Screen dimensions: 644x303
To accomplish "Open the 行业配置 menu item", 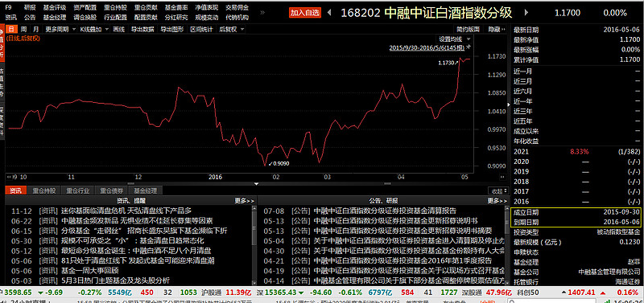I will [115, 17].
